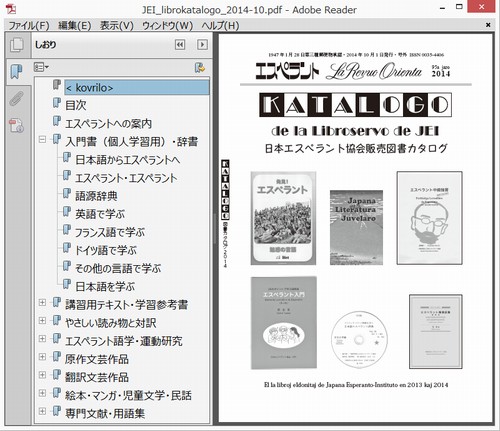Go to エスペラントへの案内 bookmark
Image resolution: width=500 pixels, height=431 pixels.
tap(108, 124)
